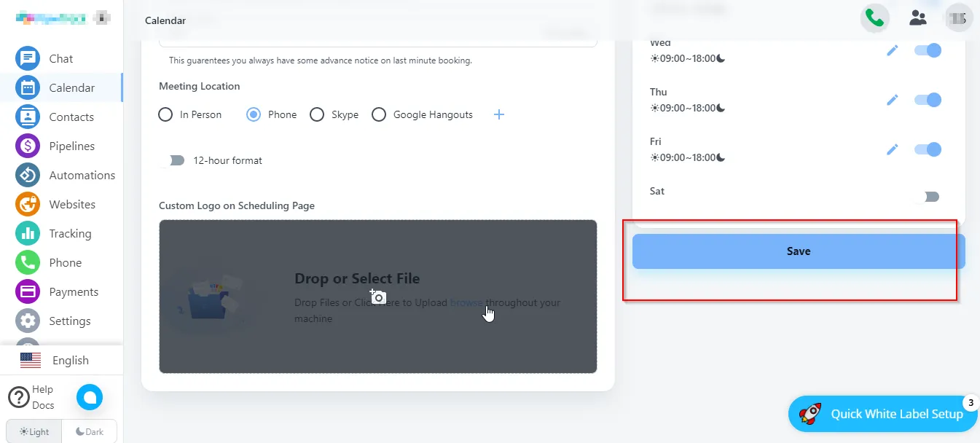The image size is (980, 443).
Task: Go to Contacts in the sidebar
Action: tap(71, 117)
